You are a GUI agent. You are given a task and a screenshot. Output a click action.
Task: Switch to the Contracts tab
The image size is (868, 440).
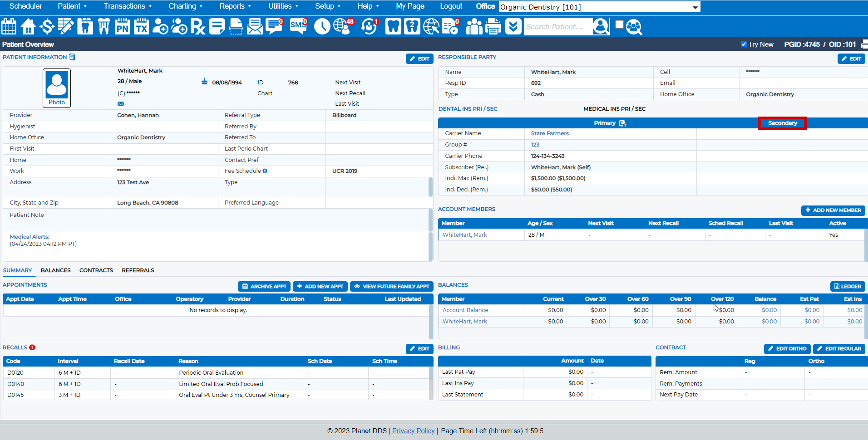[x=96, y=270]
